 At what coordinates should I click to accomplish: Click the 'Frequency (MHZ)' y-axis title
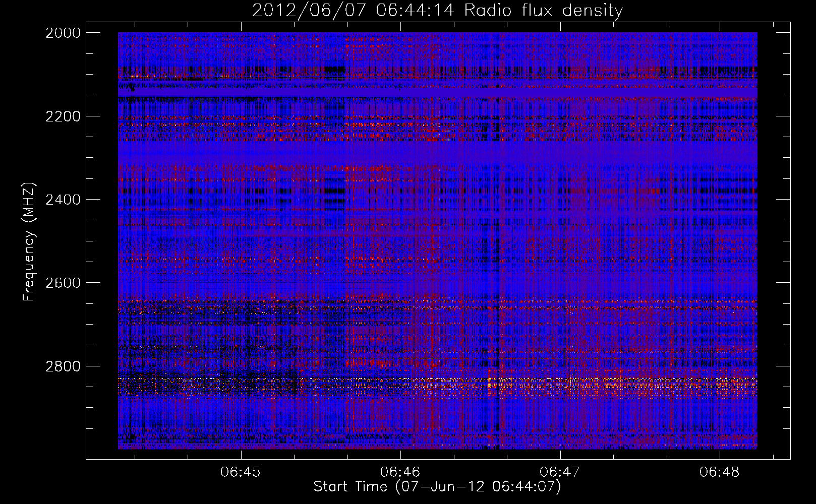click(29, 242)
